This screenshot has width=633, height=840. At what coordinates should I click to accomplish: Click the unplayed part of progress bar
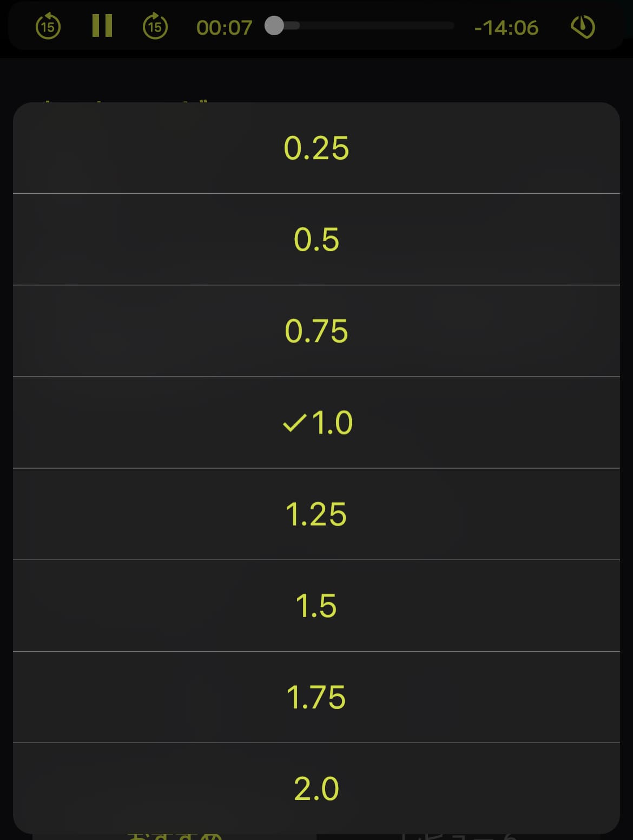coord(377,25)
